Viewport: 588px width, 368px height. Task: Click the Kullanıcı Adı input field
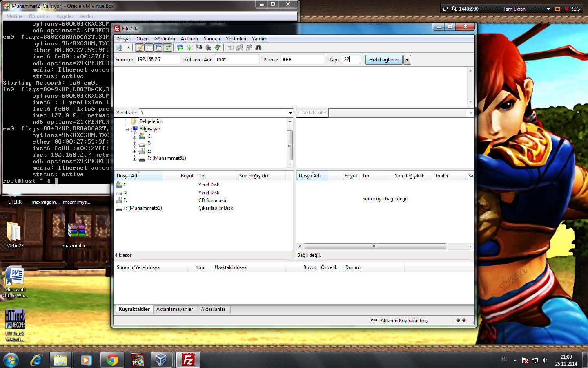(237, 60)
